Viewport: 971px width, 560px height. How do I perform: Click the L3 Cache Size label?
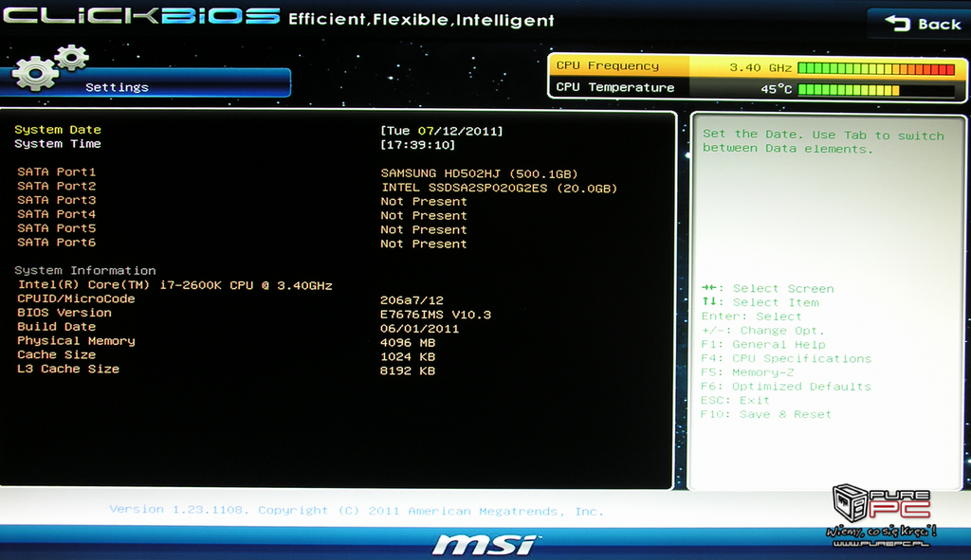pyautogui.click(x=68, y=369)
